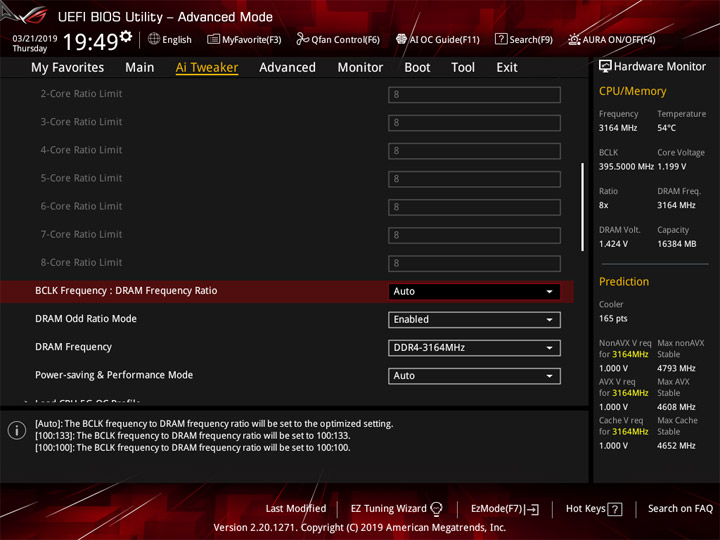
Task: Open BCLK Frequency DRAM Ratio dropdown
Action: coord(474,292)
